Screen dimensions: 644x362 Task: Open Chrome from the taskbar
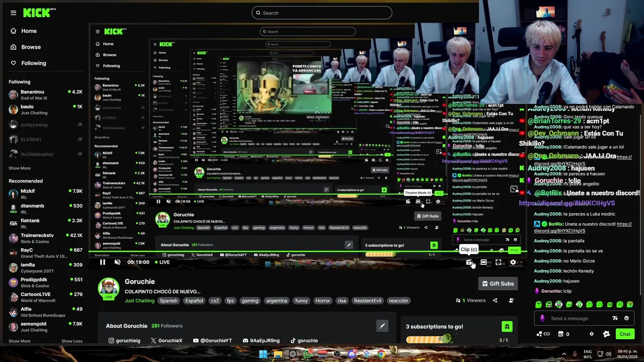[381, 354]
